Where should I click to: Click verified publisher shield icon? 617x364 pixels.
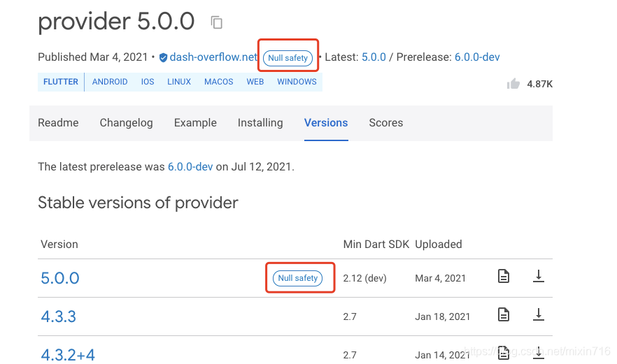pyautogui.click(x=163, y=57)
